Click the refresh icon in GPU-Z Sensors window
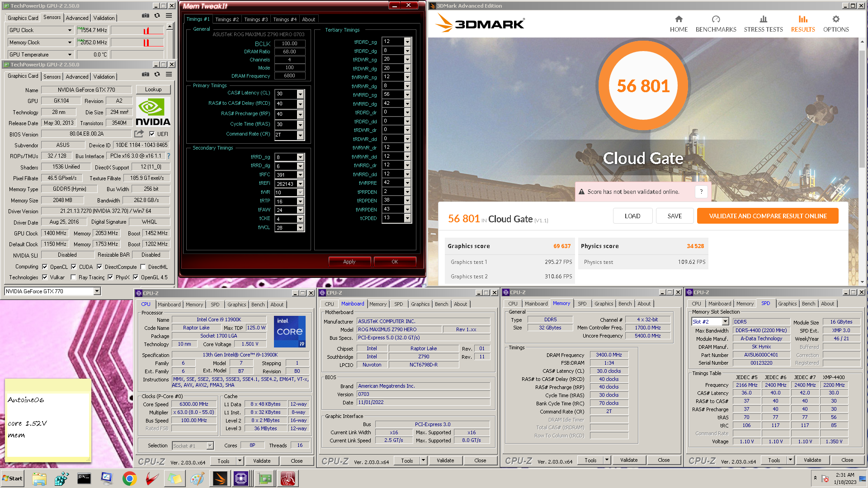Image resolution: width=868 pixels, height=488 pixels. click(x=157, y=16)
